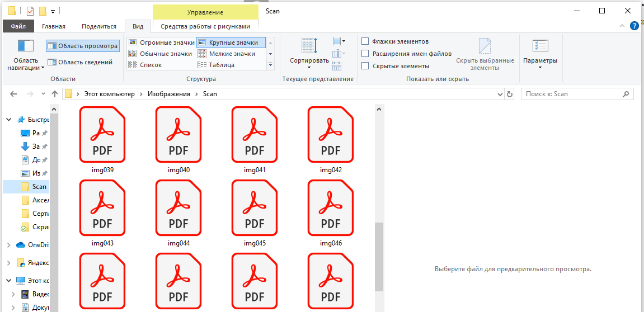Choose Крупные значки view
The height and width of the screenshot is (312, 644).
pyautogui.click(x=231, y=42)
